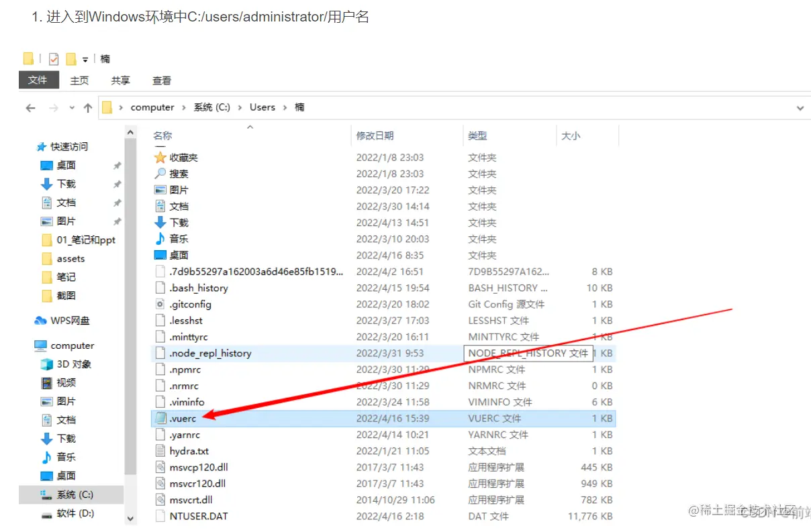Open 截图 folder in sidebar
The width and height of the screenshot is (811, 532).
[66, 296]
